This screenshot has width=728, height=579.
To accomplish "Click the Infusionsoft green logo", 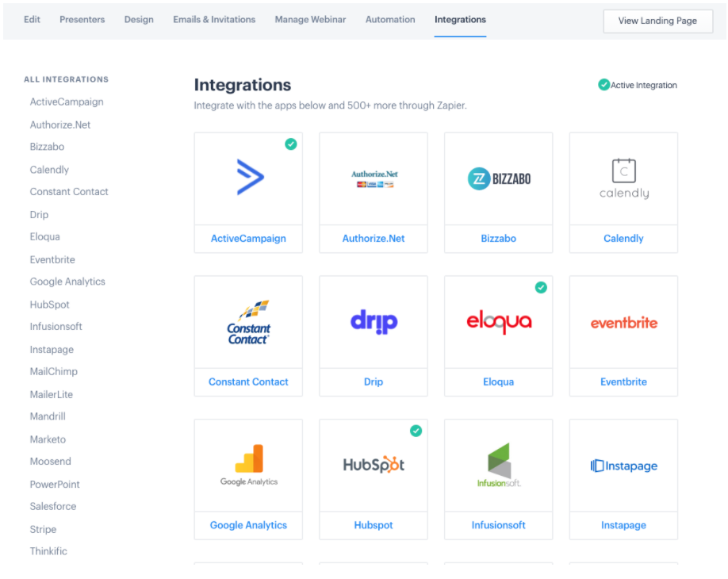I will click(x=499, y=465).
